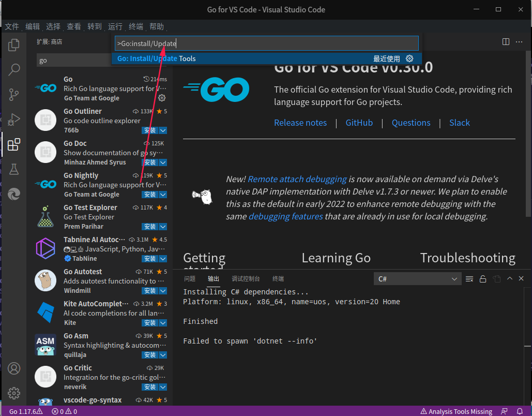
Task: Open the output log file
Action: (x=496, y=279)
